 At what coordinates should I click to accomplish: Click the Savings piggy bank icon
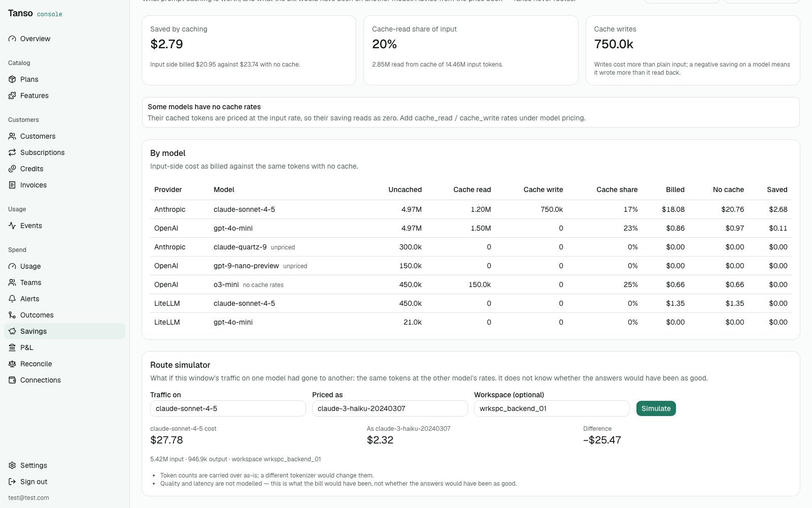[12, 331]
